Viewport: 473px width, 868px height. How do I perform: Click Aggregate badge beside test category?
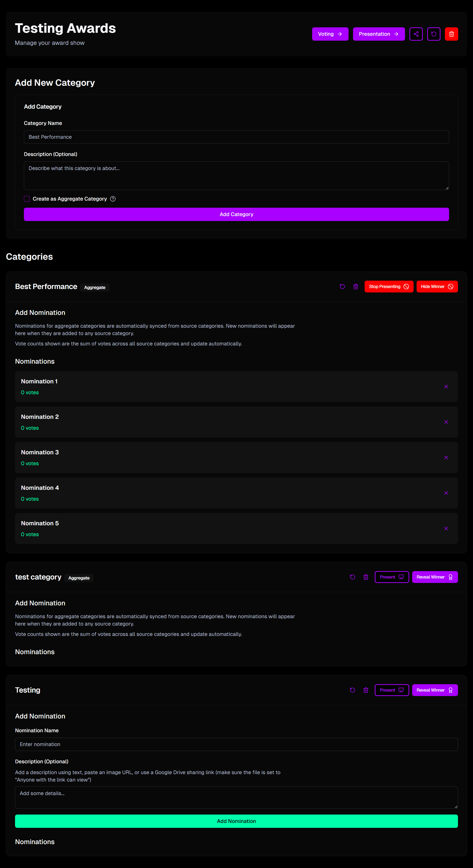[79, 578]
